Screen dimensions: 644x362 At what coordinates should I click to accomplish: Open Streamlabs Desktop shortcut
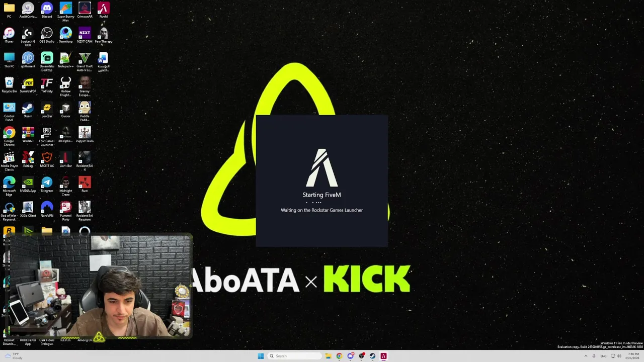(x=47, y=62)
